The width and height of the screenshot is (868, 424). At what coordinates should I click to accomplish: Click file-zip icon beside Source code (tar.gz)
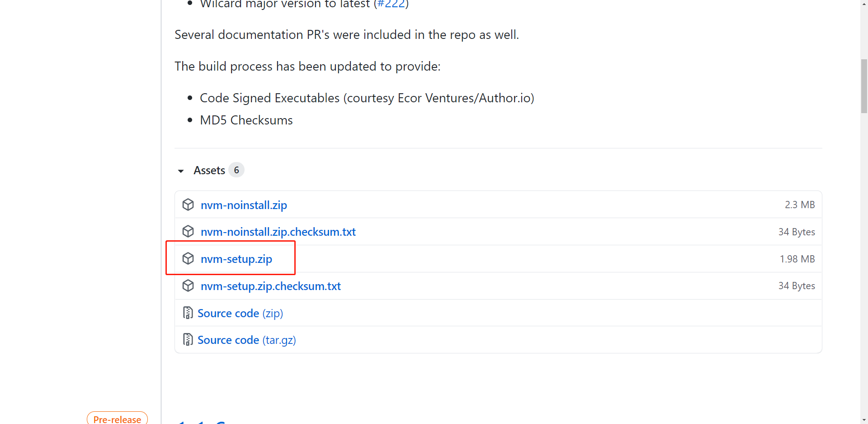(x=188, y=339)
